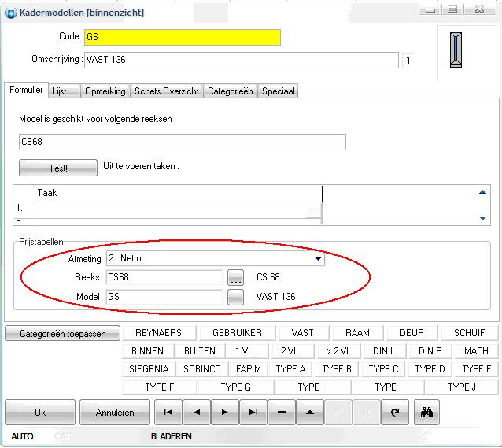Toggle GEBRUIKER category

(x=237, y=333)
